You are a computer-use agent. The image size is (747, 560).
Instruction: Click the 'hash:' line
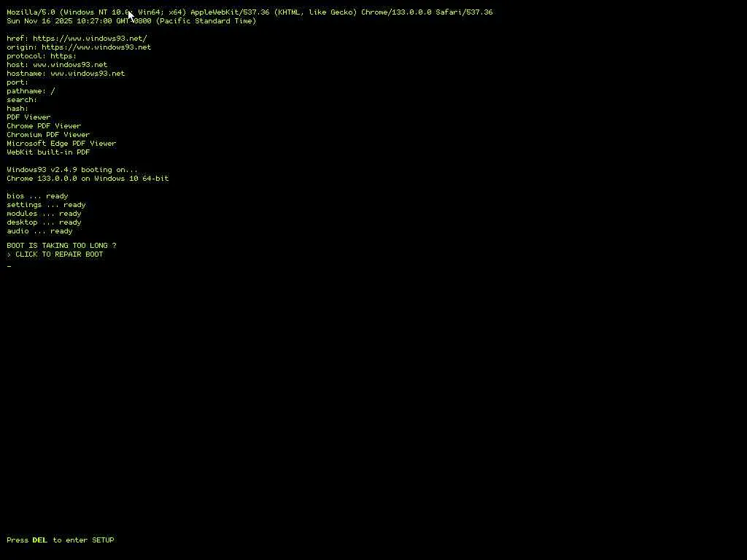(x=18, y=109)
